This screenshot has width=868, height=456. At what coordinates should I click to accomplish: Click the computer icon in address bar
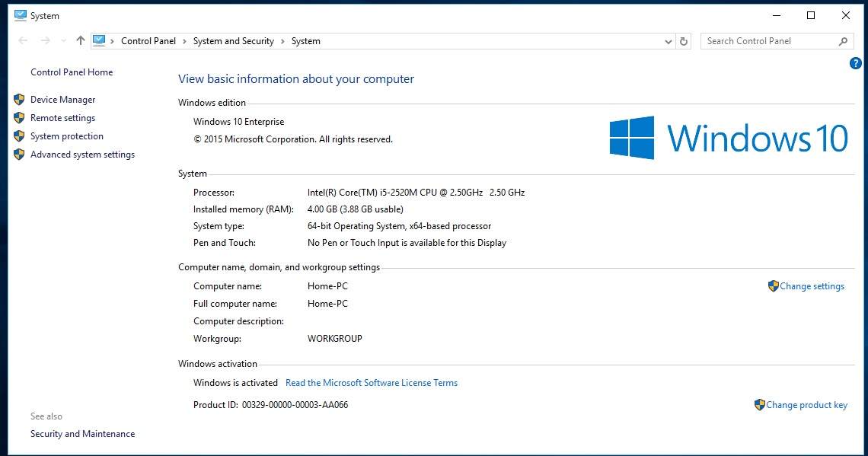(x=99, y=41)
